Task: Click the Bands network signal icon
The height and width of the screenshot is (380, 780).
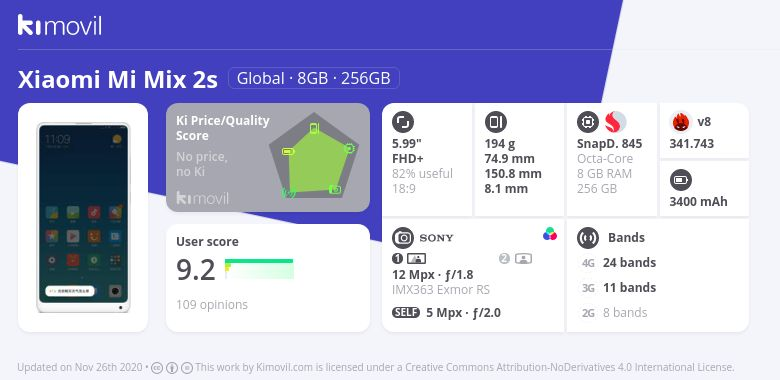Action: [588, 238]
